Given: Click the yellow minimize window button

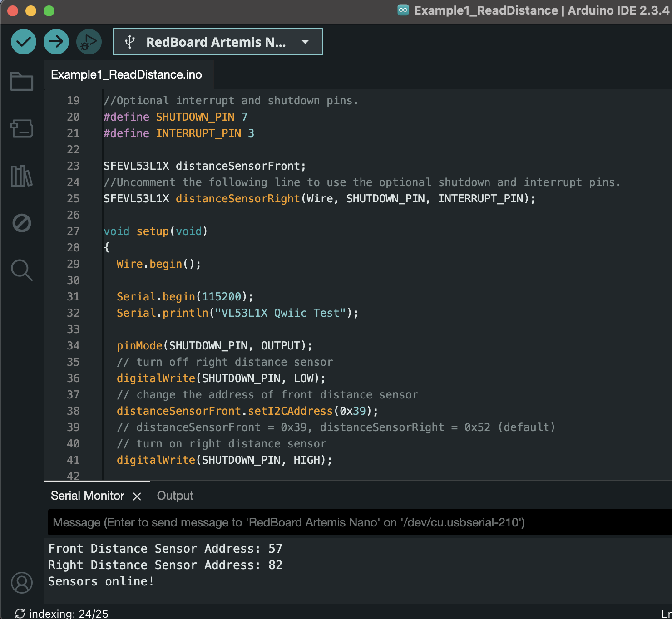Looking at the screenshot, I should pyautogui.click(x=31, y=10).
